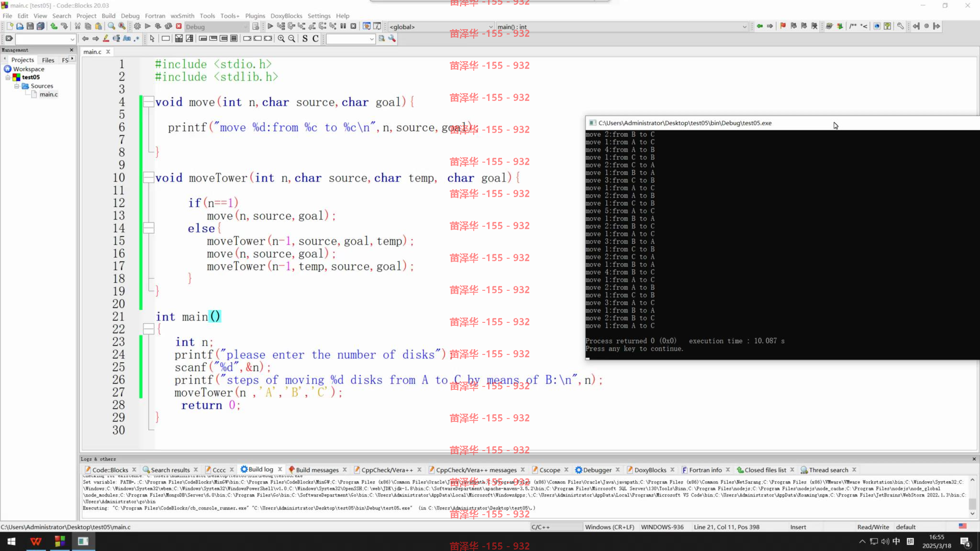The width and height of the screenshot is (980, 551).
Task: Fold the move function at line 4
Action: point(149,101)
